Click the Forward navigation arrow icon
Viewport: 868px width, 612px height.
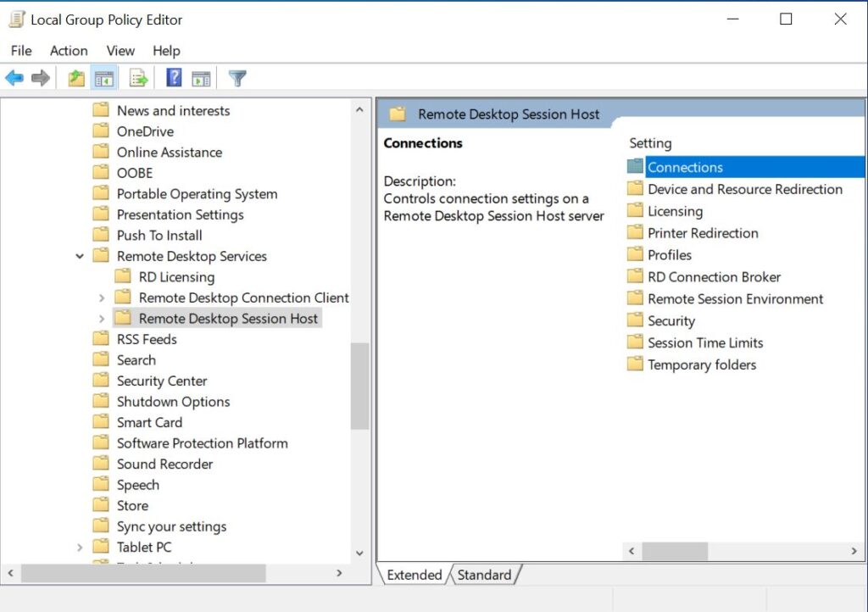(x=40, y=77)
